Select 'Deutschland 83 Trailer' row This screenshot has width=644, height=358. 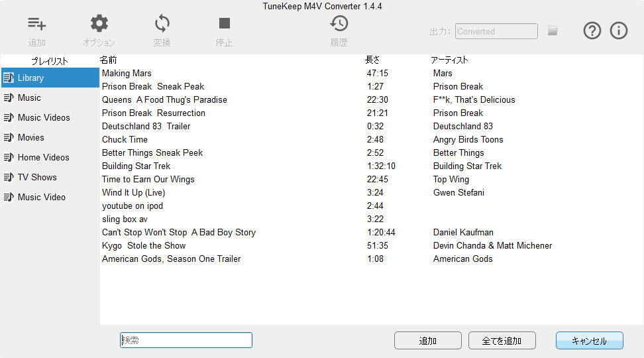pos(371,126)
